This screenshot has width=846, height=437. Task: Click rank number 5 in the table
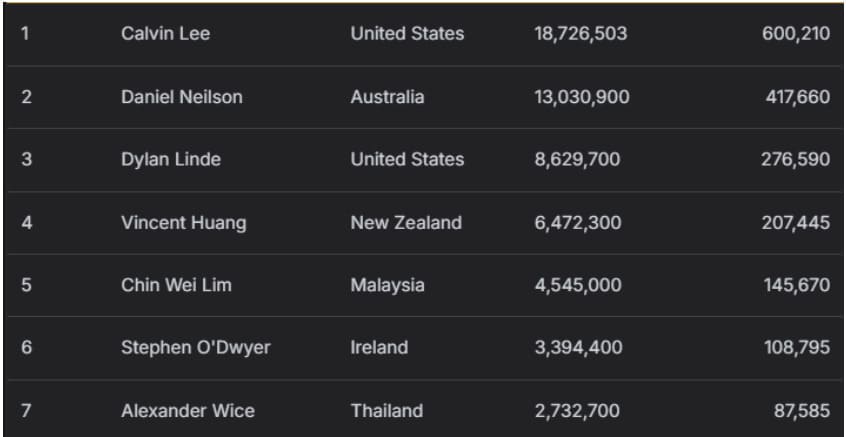tap(26, 285)
